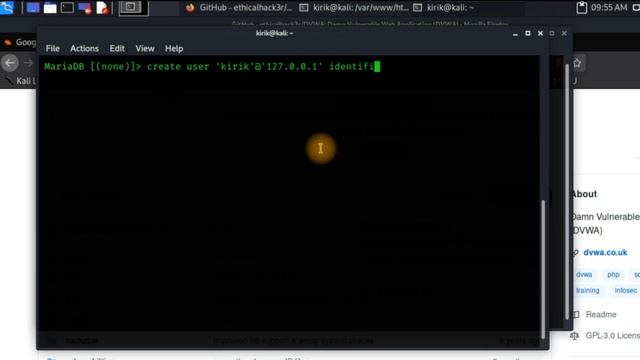This screenshot has width=640, height=360.
Task: Select the Google tab in Firefox
Action: [x=20, y=42]
